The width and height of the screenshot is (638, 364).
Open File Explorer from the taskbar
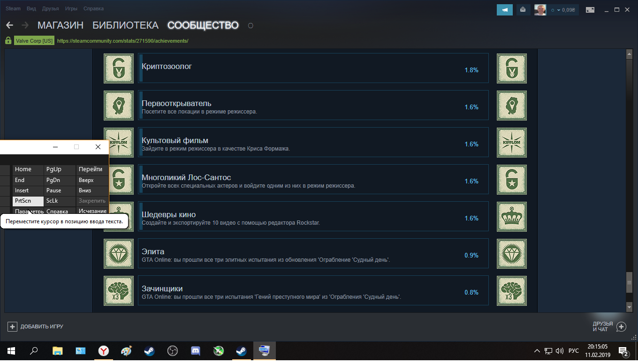coord(57,351)
